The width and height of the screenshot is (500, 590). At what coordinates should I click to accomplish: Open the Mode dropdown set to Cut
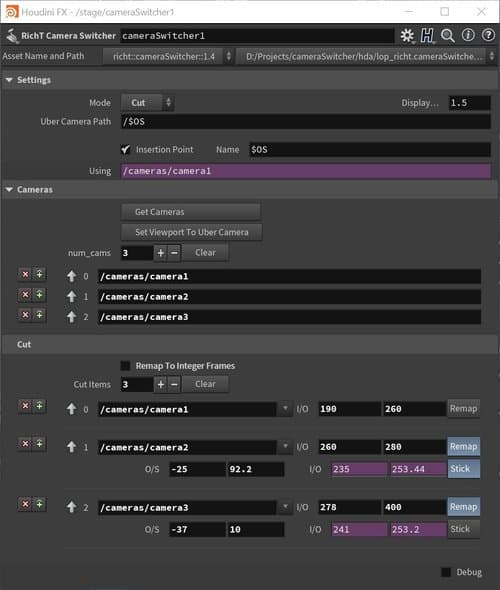click(x=147, y=103)
